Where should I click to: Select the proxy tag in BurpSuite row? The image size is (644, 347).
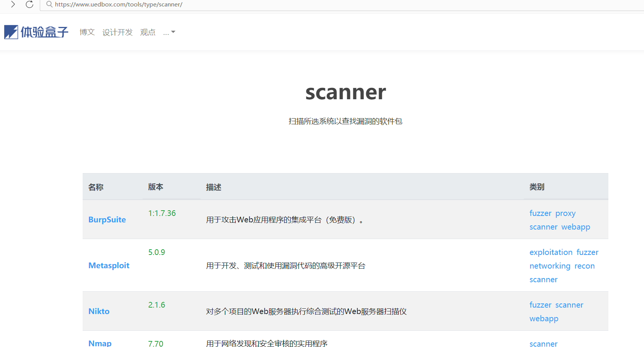[566, 214]
